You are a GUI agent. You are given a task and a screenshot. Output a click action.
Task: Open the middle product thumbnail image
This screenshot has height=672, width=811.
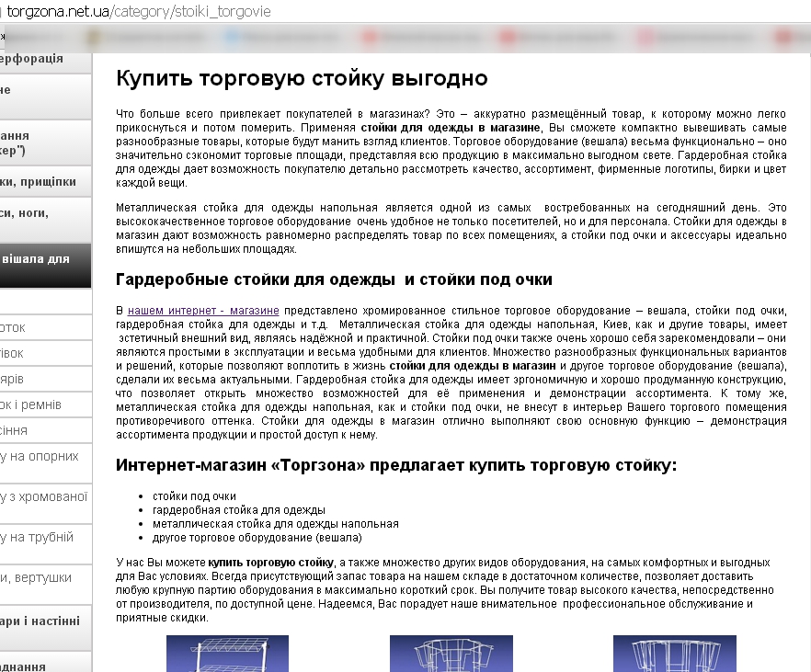(x=451, y=654)
